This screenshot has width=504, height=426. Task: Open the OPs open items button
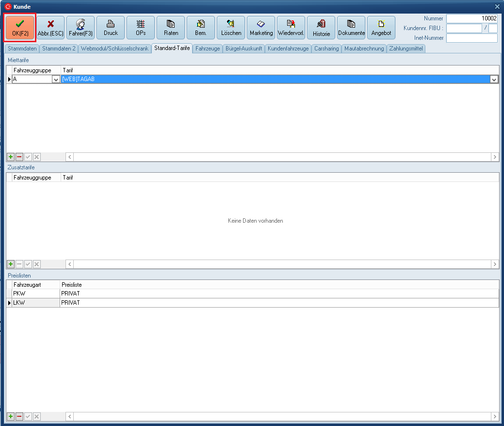point(141,28)
